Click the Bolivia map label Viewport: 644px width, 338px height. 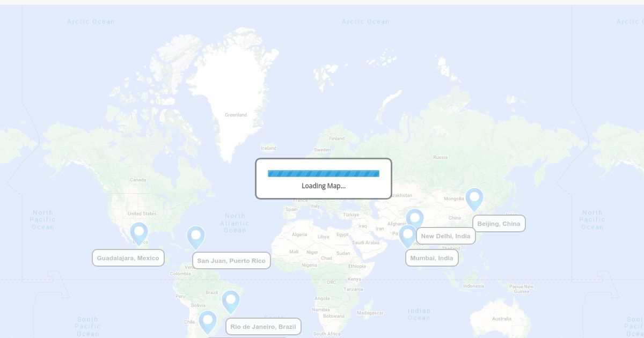point(198,305)
